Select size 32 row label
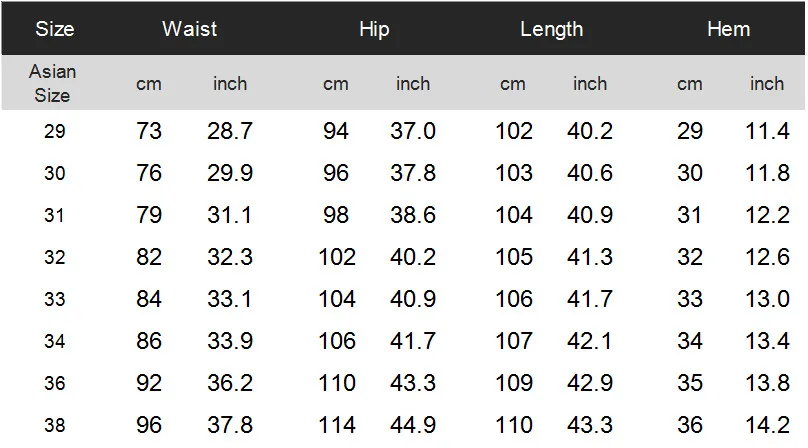 54,257
